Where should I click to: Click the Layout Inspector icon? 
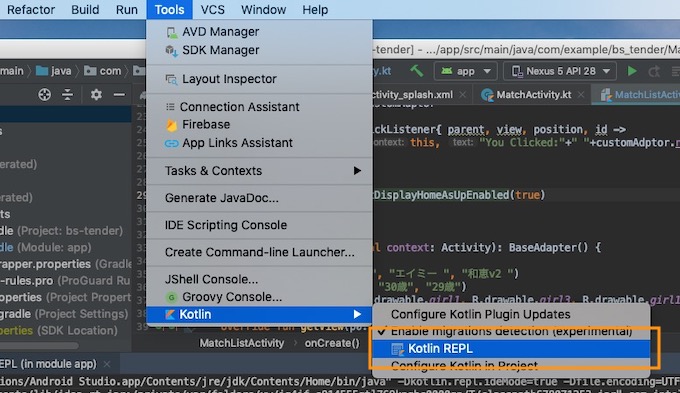click(171, 79)
